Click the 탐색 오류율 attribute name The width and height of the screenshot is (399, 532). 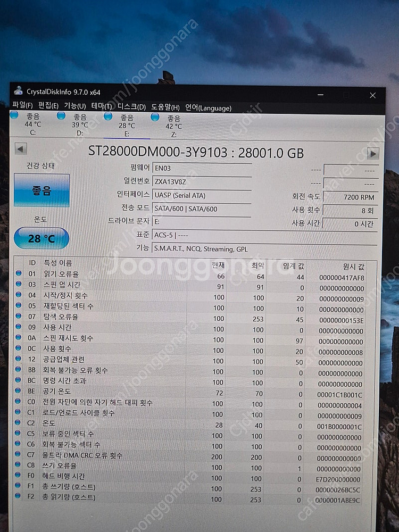(61, 317)
